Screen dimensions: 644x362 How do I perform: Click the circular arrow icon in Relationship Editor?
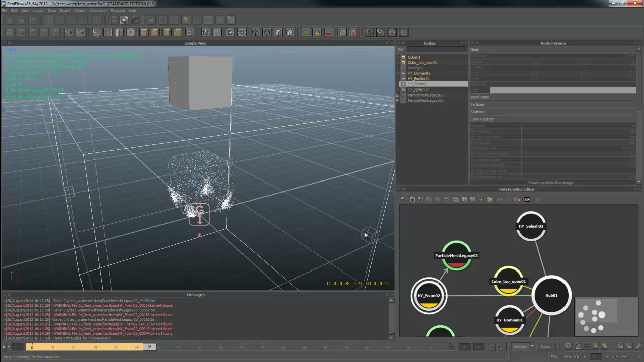pos(412,200)
